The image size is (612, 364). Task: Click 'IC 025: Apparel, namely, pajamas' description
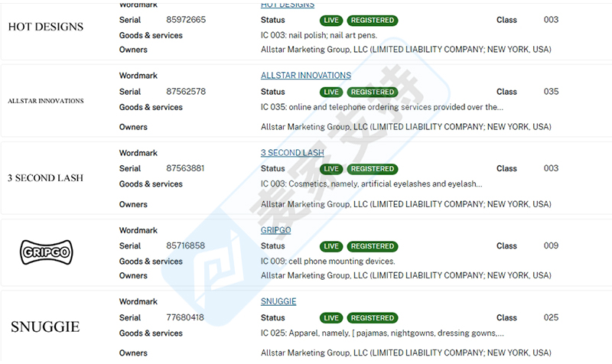pos(382,333)
